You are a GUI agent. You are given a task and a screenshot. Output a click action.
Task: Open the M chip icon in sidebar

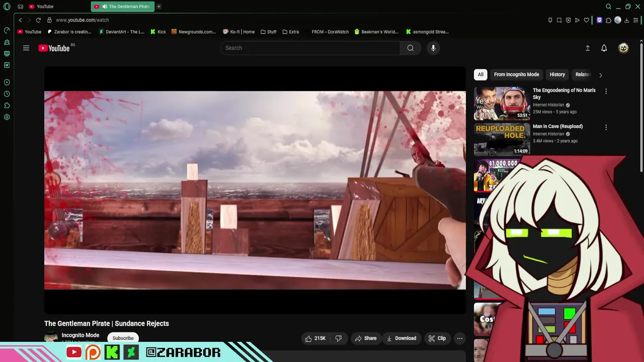point(7,65)
